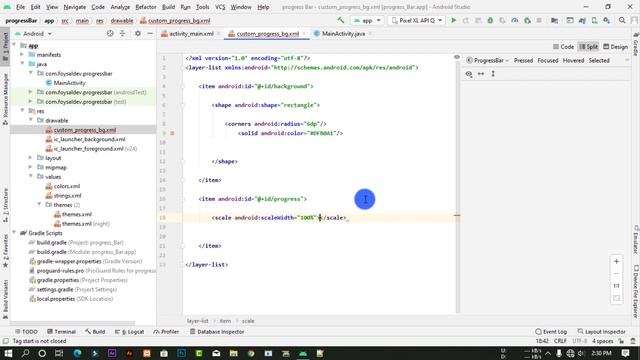Open the Build menu

point(168,7)
